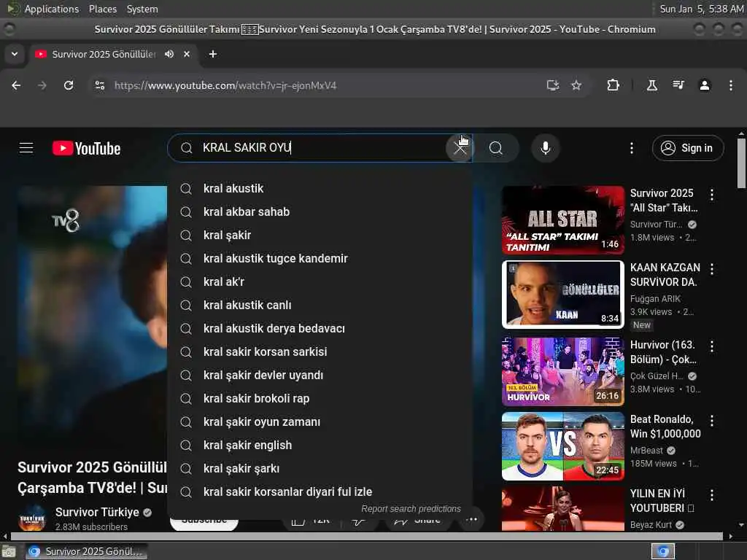This screenshot has height=560, width=747.
Task: Select suggestion 'kral ak'r'
Action: [x=320, y=282]
